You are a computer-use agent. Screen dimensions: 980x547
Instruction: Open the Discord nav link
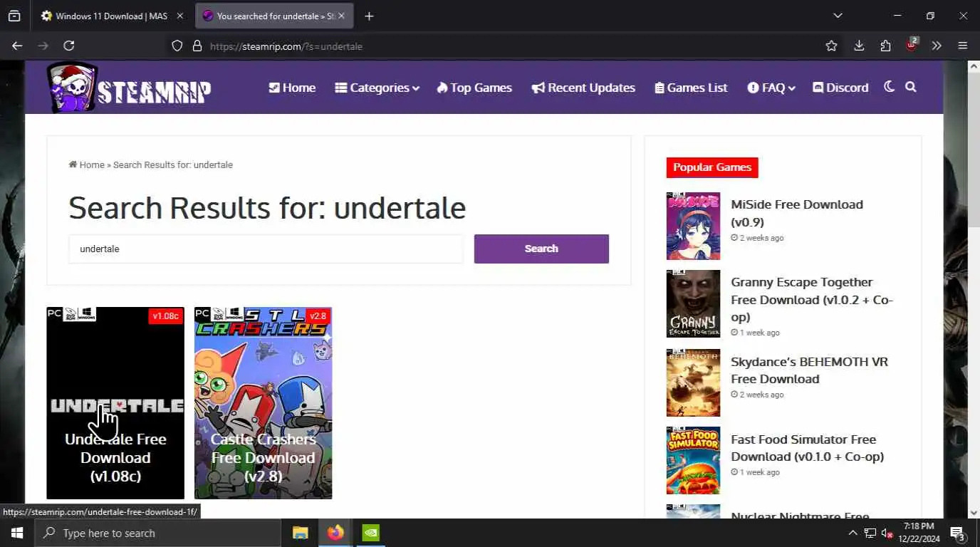[x=840, y=88]
